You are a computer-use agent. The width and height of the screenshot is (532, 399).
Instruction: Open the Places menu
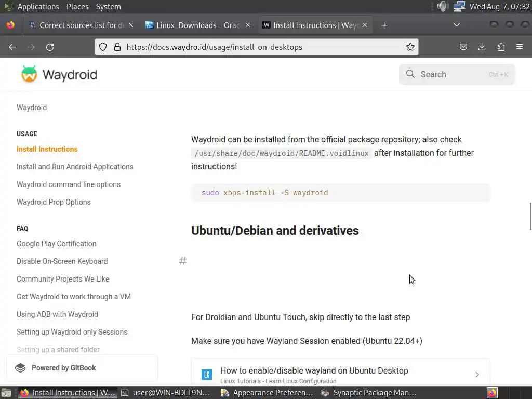77,6
